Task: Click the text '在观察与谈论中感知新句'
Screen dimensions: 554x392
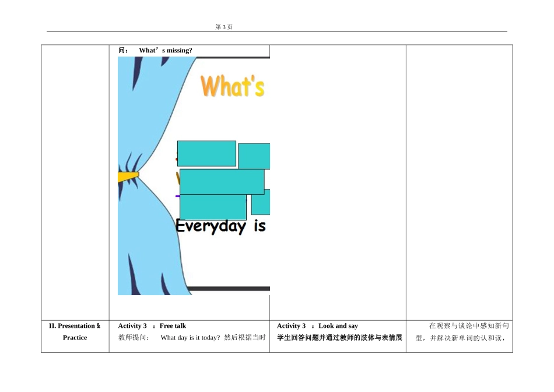Action: click(469, 325)
